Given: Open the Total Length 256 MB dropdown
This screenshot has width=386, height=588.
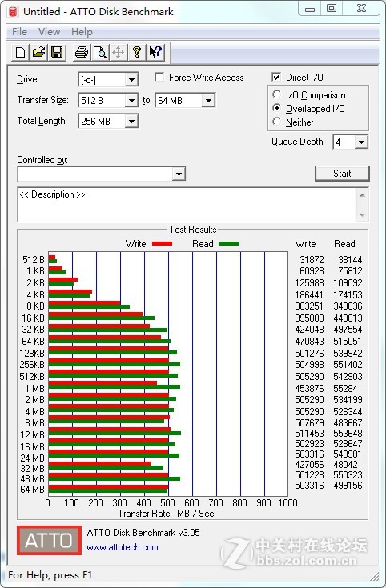Looking at the screenshot, I should pyautogui.click(x=131, y=121).
